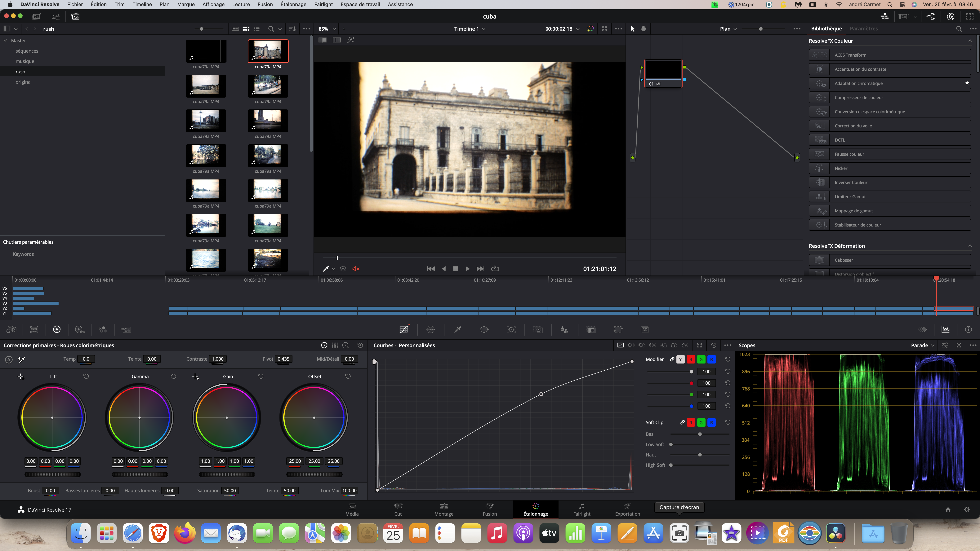Open the Power Window palette
The width and height of the screenshot is (980, 551).
(484, 330)
